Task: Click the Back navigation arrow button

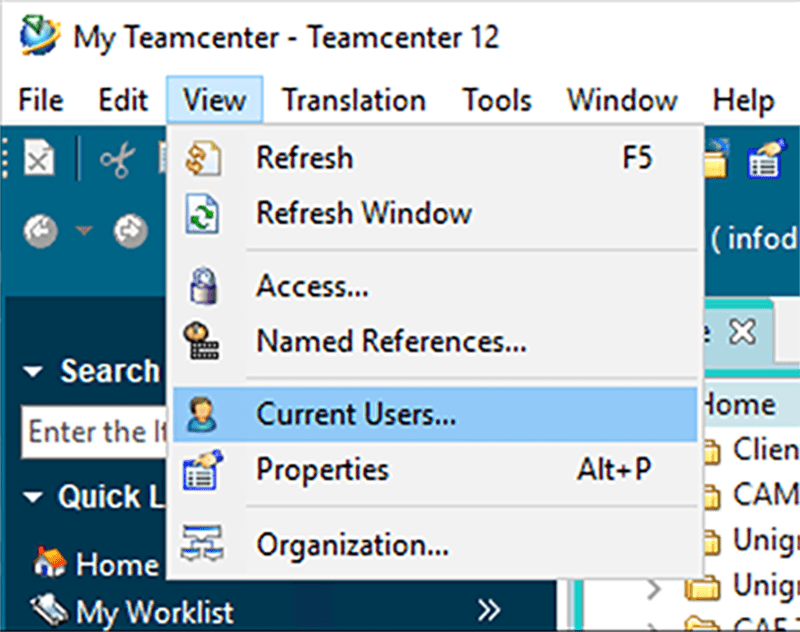Action: (40, 231)
